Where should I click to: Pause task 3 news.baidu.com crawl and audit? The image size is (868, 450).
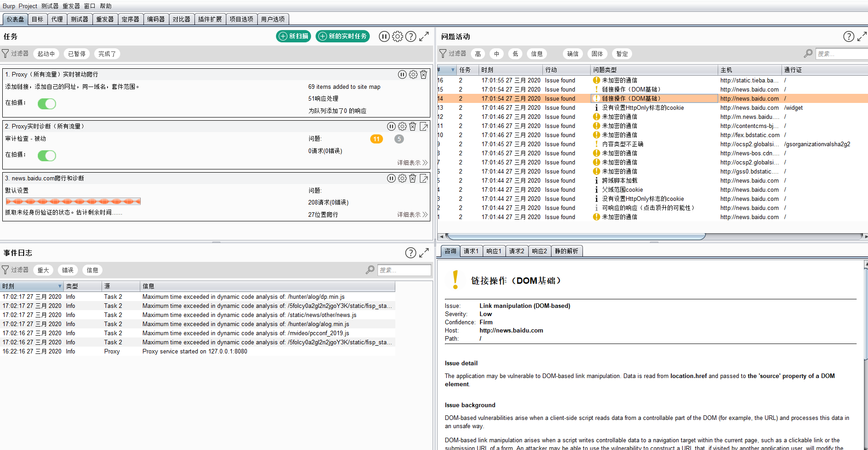[391, 178]
